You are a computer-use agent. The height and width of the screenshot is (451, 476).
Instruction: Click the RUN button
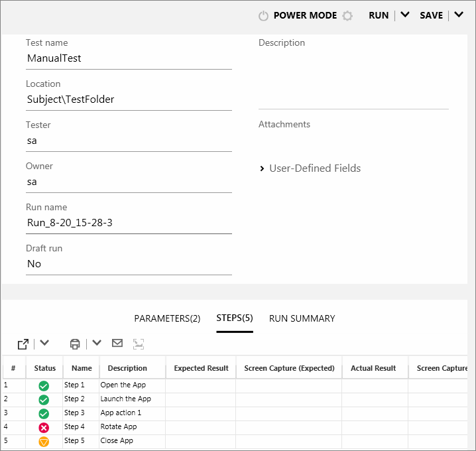[379, 15]
